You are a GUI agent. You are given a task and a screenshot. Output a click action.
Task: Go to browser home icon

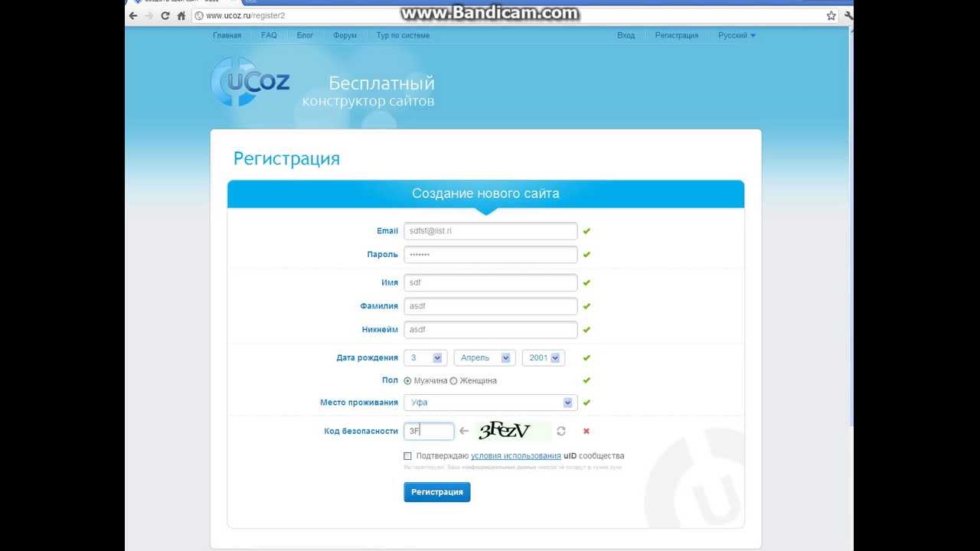coord(181,15)
